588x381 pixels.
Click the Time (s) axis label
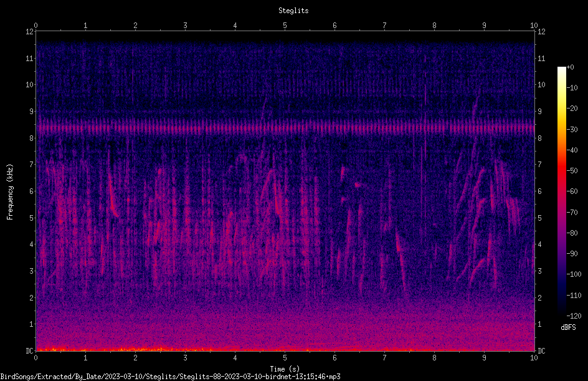click(285, 369)
